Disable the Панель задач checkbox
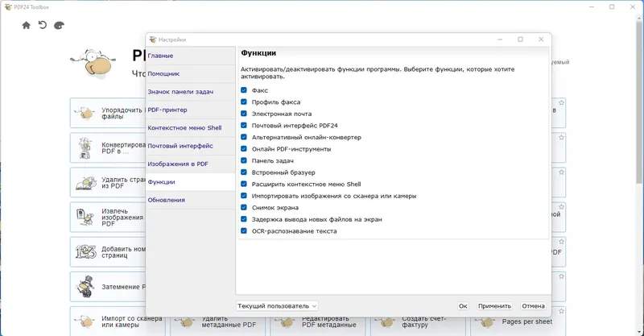This screenshot has height=336, width=644. tap(244, 160)
